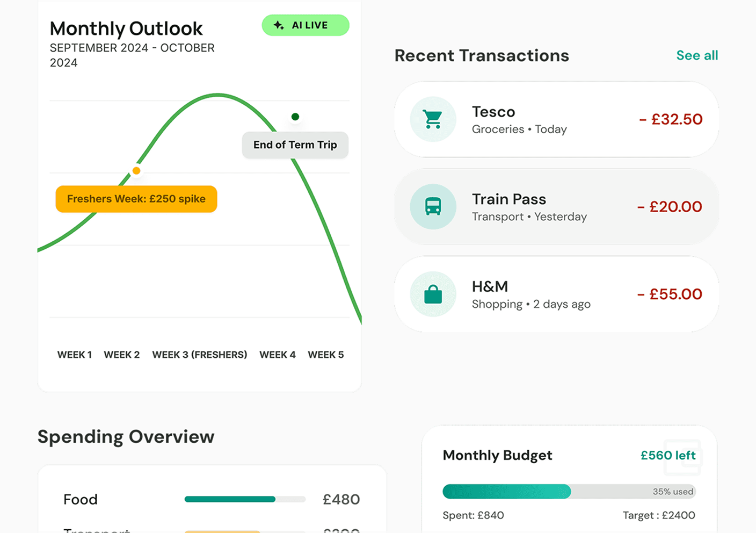Screen dimensions: 756x533
Task: Click the £560 left budget amount
Action: tap(668, 456)
